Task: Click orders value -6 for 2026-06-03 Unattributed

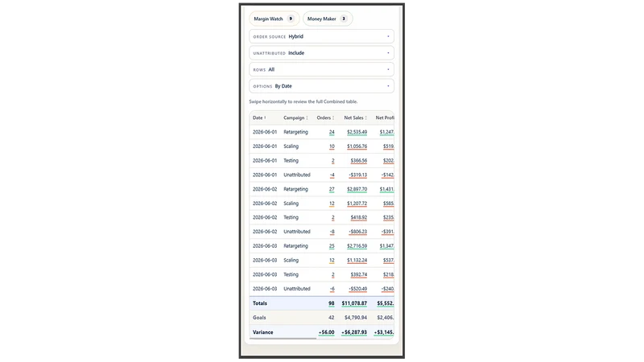Action: tap(332, 289)
